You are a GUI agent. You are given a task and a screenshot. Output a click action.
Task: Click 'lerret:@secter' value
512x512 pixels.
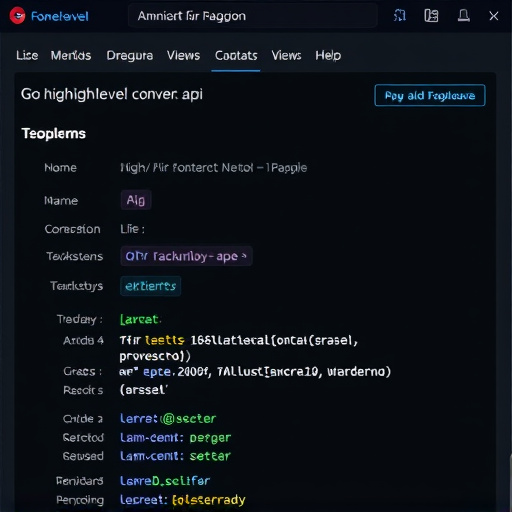click(168, 419)
